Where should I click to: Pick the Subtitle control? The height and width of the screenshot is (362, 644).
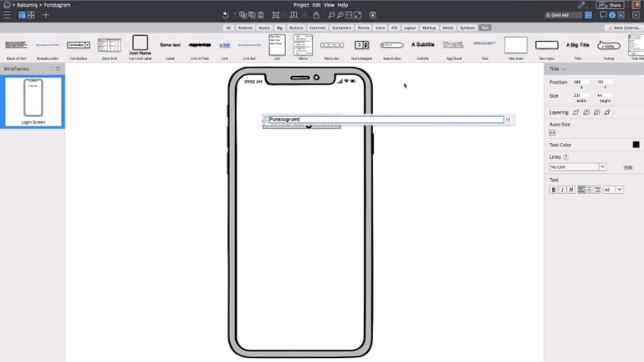[422, 48]
